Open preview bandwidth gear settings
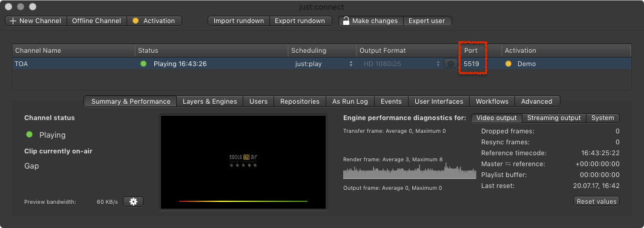Image resolution: width=644 pixels, height=228 pixels. [x=133, y=202]
